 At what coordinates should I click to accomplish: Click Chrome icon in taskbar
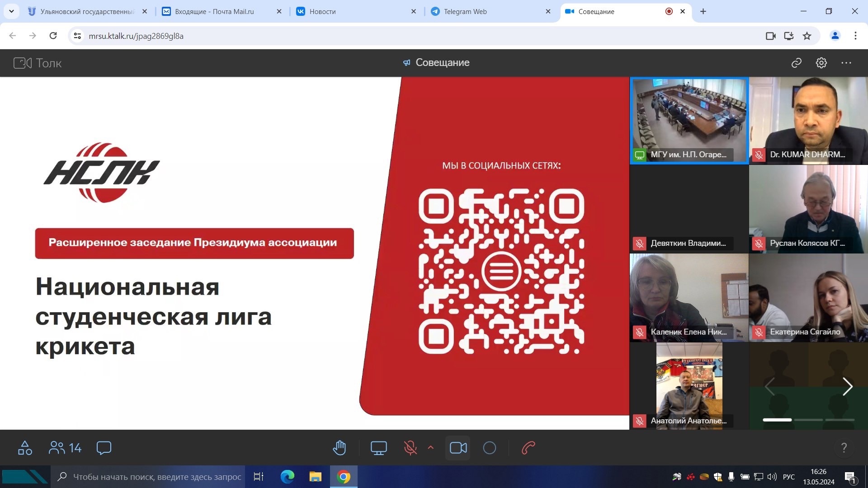point(344,477)
